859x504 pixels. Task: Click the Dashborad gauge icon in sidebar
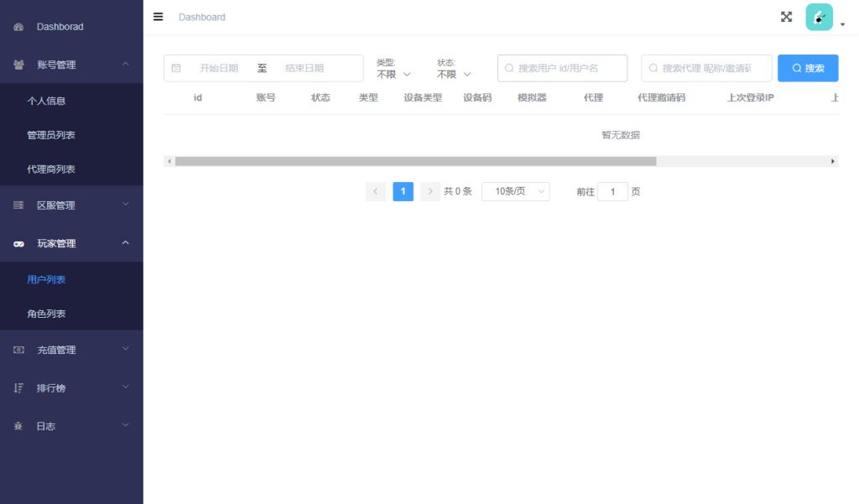(18, 27)
